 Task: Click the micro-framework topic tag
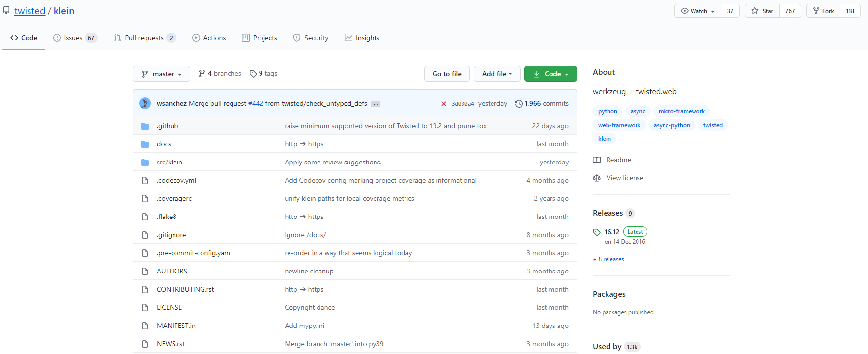tap(682, 111)
